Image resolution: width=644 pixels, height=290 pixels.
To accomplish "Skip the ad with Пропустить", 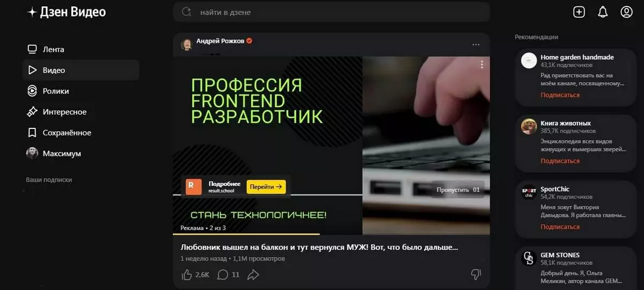I will pyautogui.click(x=458, y=190).
